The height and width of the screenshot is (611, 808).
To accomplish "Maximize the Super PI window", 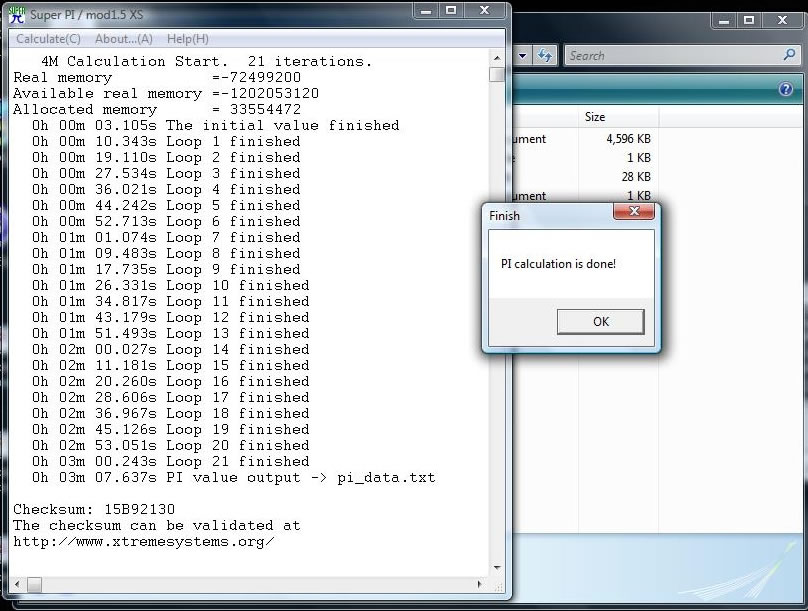I will click(x=451, y=11).
